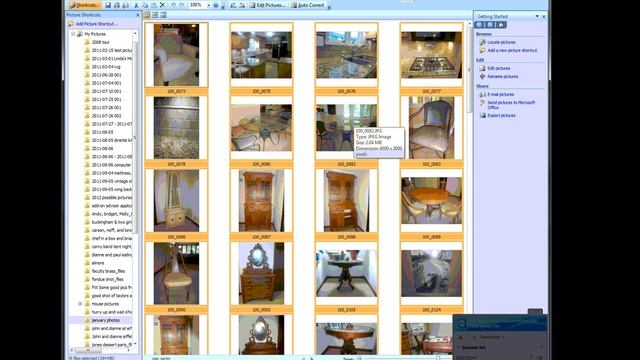Click the task pane Home icon
Screen dimensions: 640x360
pyautogui.click(x=501, y=25)
